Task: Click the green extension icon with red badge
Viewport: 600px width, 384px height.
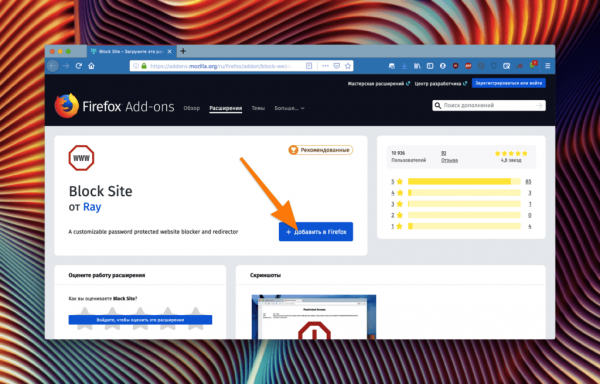Action: pos(533,65)
